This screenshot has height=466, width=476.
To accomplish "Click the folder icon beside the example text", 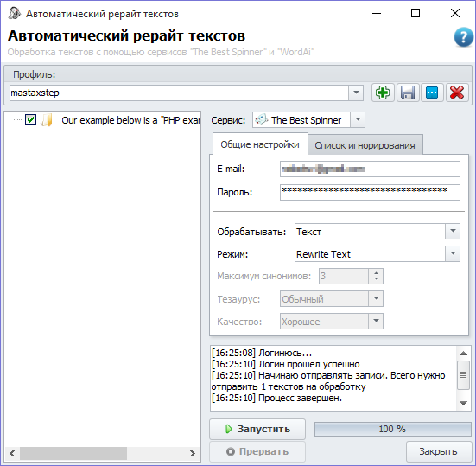I will pyautogui.click(x=47, y=120).
